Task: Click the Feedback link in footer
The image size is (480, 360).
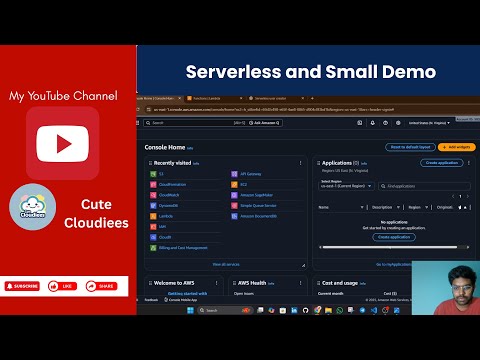Action: (151, 300)
